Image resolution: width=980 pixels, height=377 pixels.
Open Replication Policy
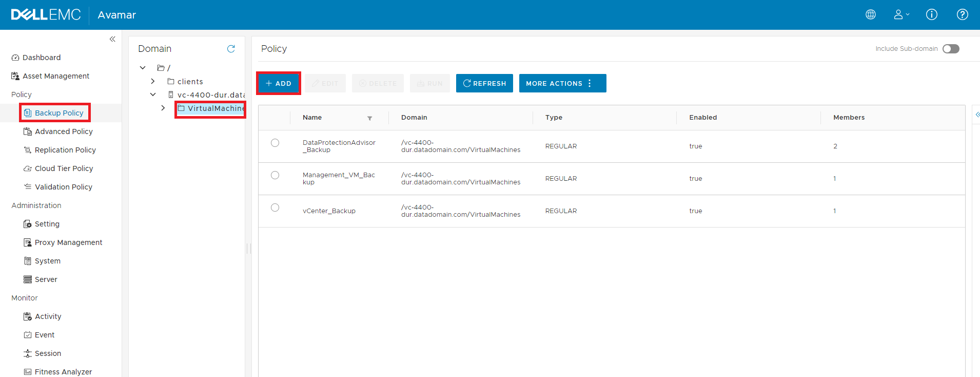click(65, 150)
